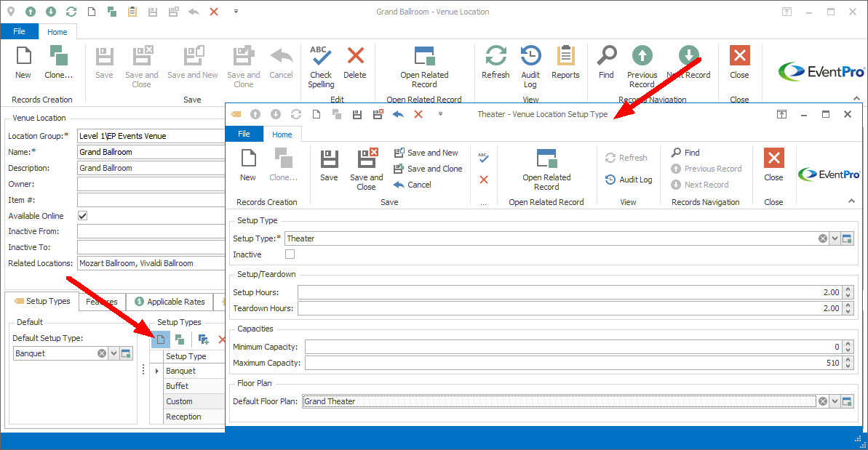Click add-multiple icon in Setup Types grid toolbar
The image size is (868, 450).
click(203, 339)
